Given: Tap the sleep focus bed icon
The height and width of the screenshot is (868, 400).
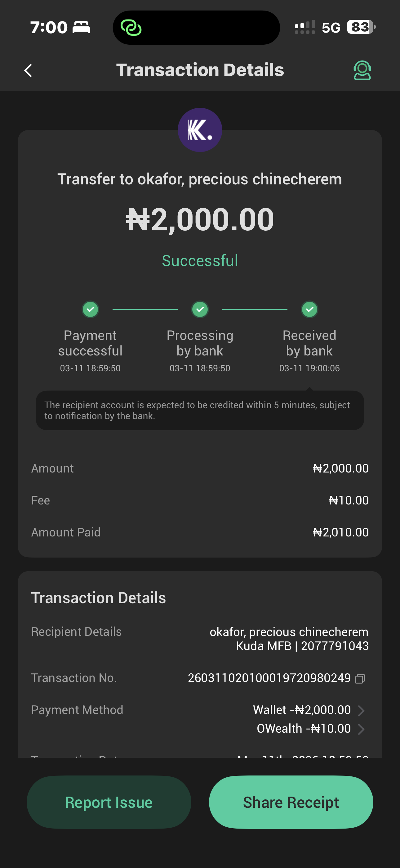Looking at the screenshot, I should pos(81,27).
